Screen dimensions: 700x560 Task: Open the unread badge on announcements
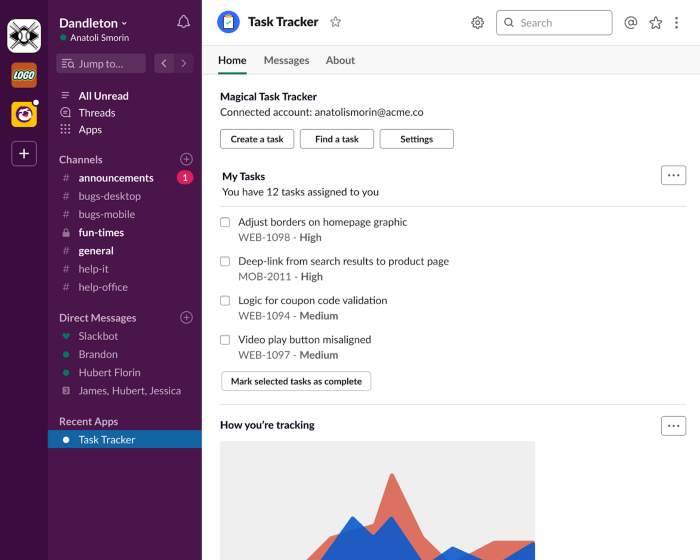pos(185,178)
